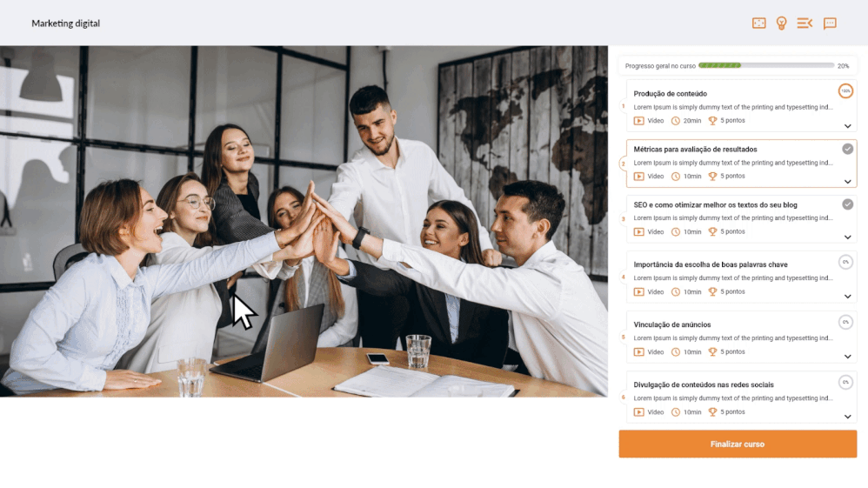Screen dimensions: 868x488
Task: Toggle completed checkmark on SEO lesson
Action: [x=847, y=204]
